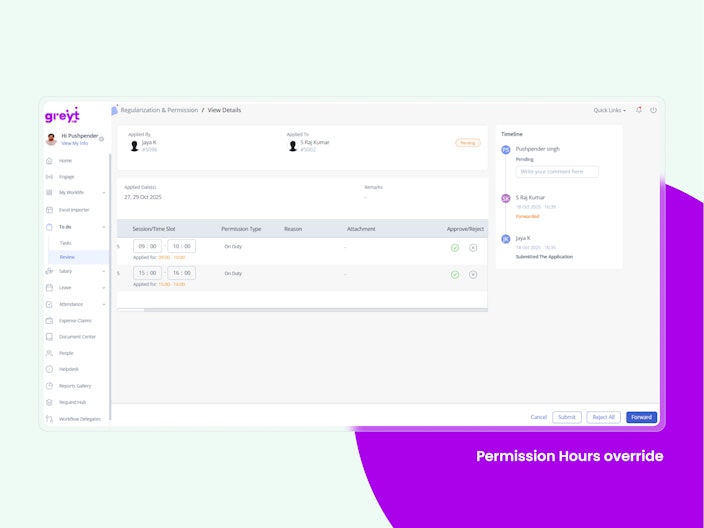Click the Reject All button
Image resolution: width=704 pixels, height=528 pixels.
(x=603, y=417)
